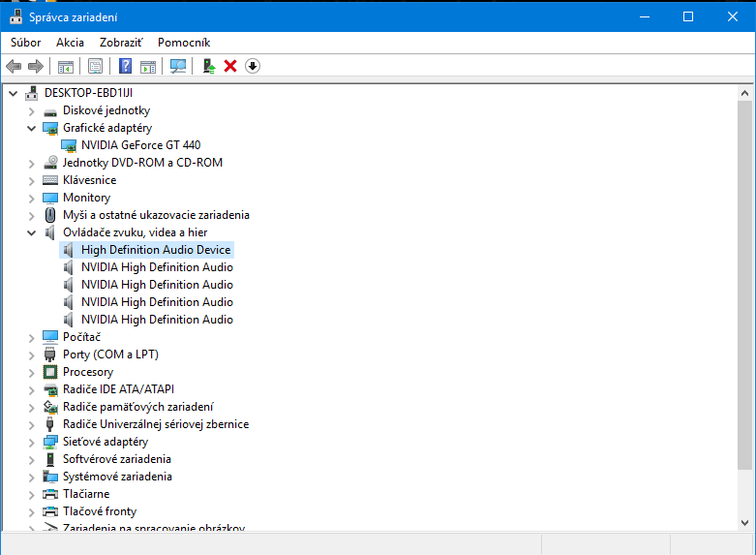Expand the Procesory category

(x=32, y=372)
